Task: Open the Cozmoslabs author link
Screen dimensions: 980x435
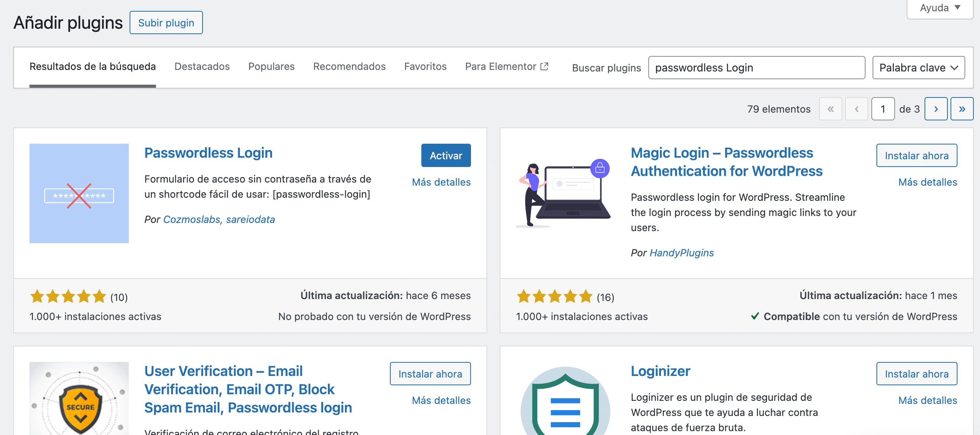Action: (x=192, y=219)
